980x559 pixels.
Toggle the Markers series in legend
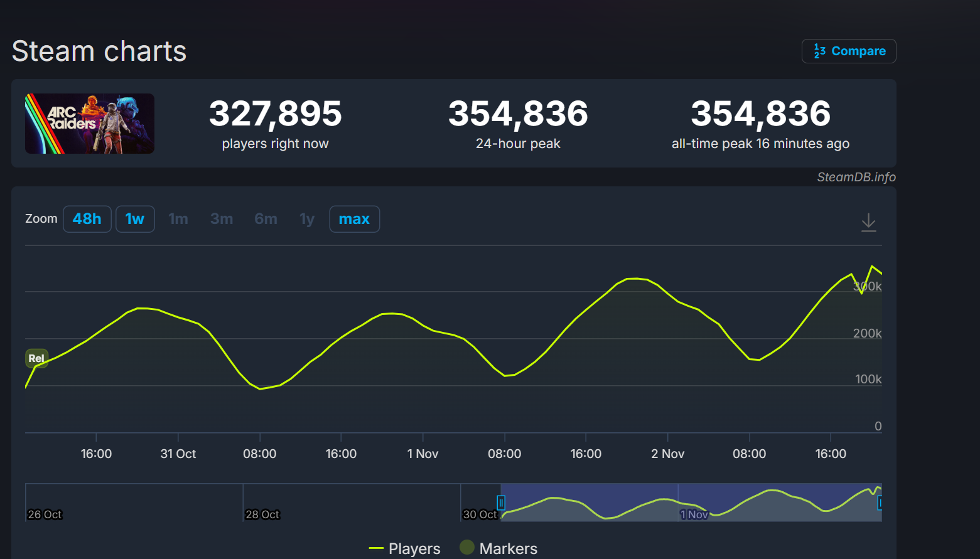498,548
